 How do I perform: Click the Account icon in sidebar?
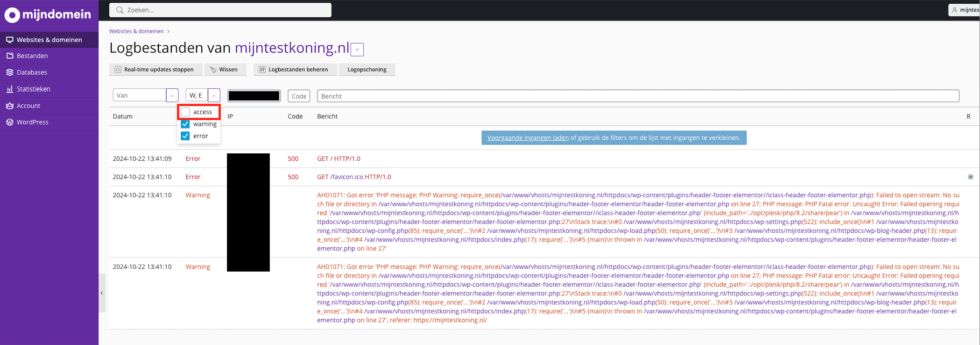pyautogui.click(x=10, y=106)
